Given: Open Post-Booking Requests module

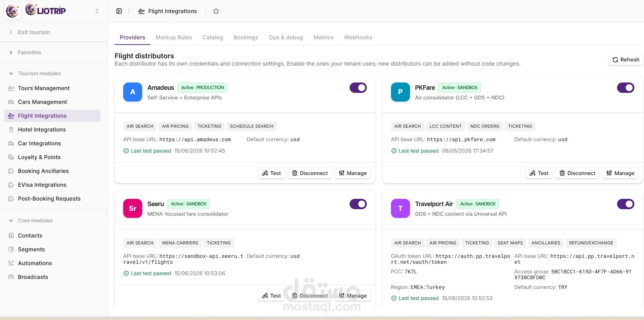Looking at the screenshot, I should point(52,198).
